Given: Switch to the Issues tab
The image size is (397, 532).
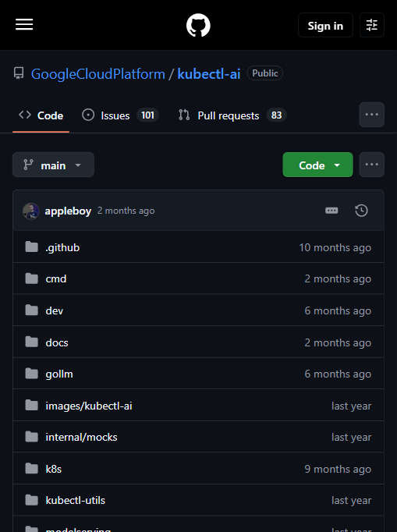Looking at the screenshot, I should pyautogui.click(x=120, y=115).
